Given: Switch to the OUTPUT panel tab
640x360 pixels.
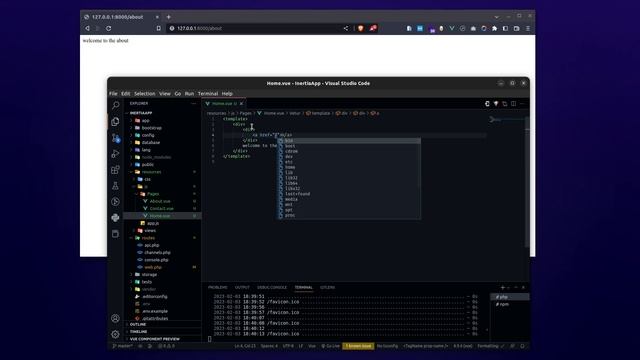Looking at the screenshot, I should pos(242,287).
